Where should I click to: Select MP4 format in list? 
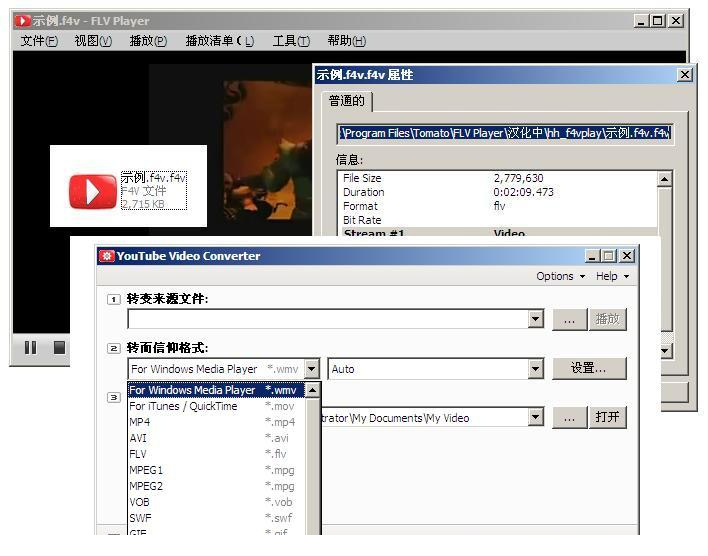pos(216,422)
